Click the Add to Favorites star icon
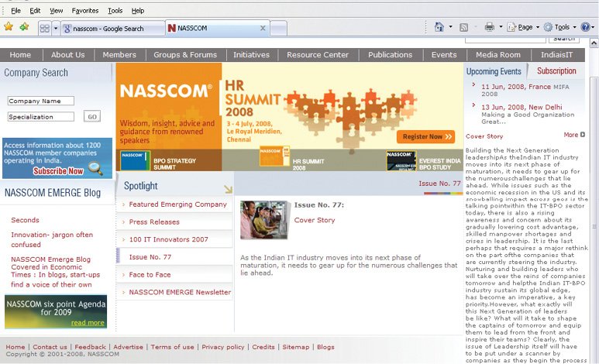Screen dimensions: 599x364 point(25,27)
